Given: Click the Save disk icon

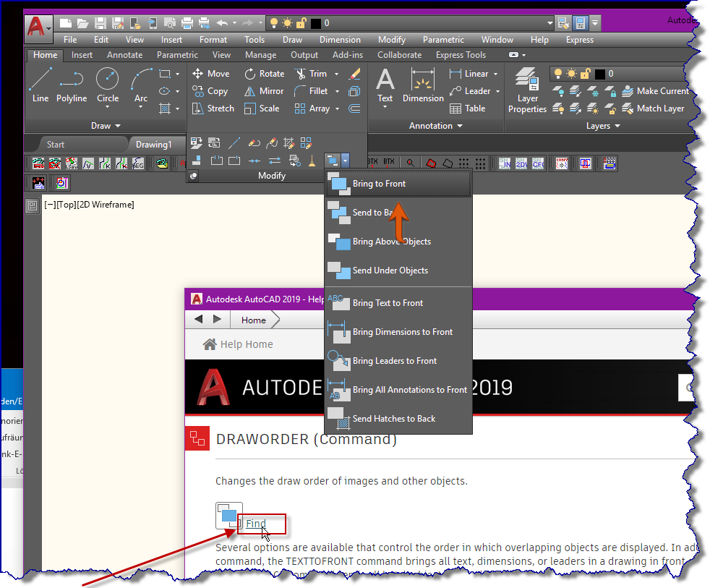Looking at the screenshot, I should pyautogui.click(x=100, y=23).
